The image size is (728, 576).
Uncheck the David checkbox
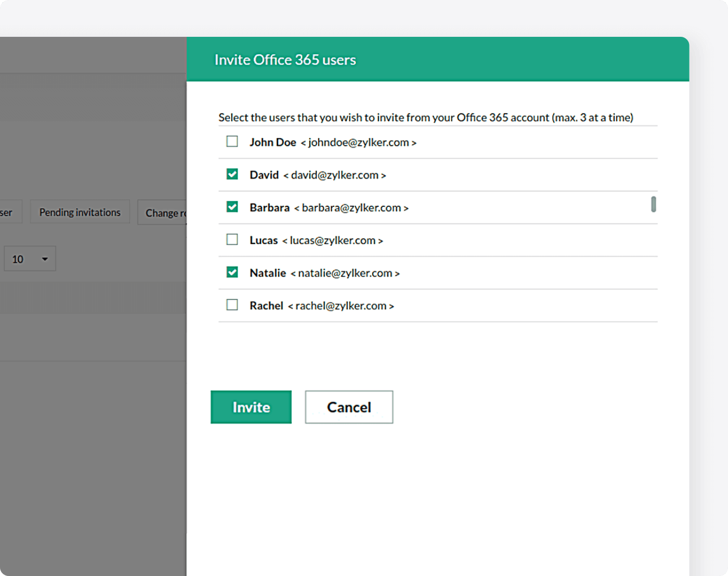point(232,174)
